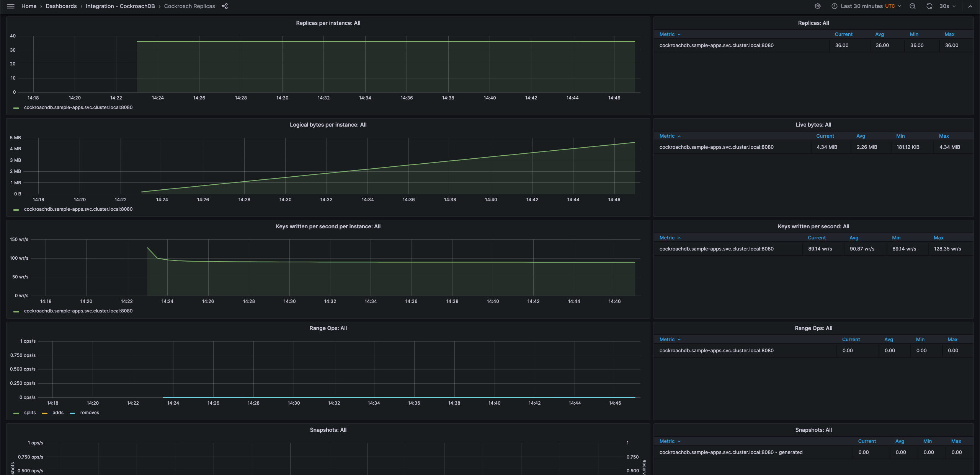Collapse top bar with chevron-up icon
Image resolution: width=980 pixels, height=475 pixels.
[970, 6]
